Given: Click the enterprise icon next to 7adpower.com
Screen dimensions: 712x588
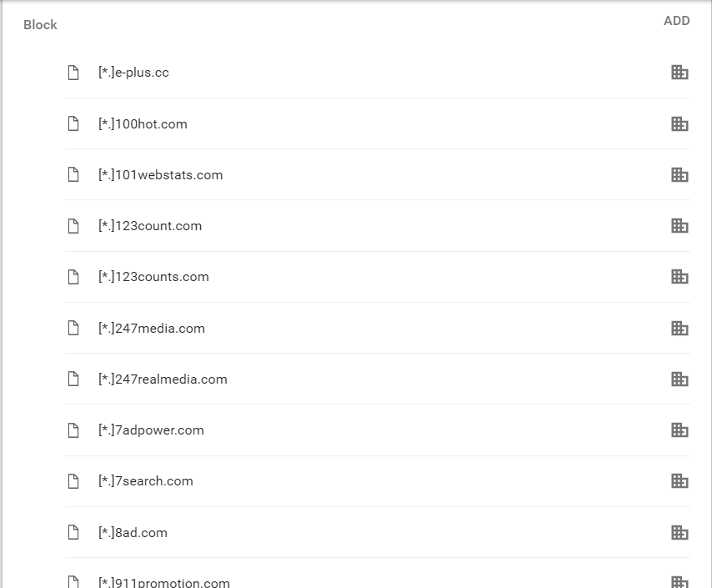Looking at the screenshot, I should (x=679, y=430).
